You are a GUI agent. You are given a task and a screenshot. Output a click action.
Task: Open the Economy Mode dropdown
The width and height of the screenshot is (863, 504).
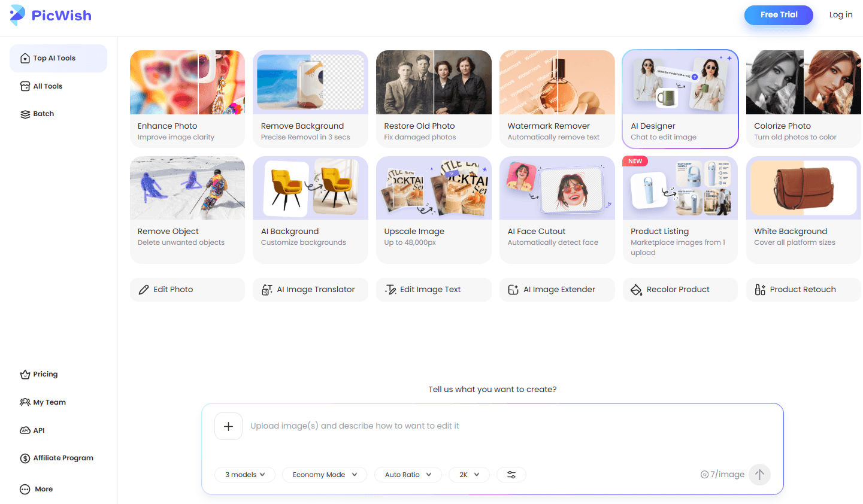pyautogui.click(x=325, y=475)
